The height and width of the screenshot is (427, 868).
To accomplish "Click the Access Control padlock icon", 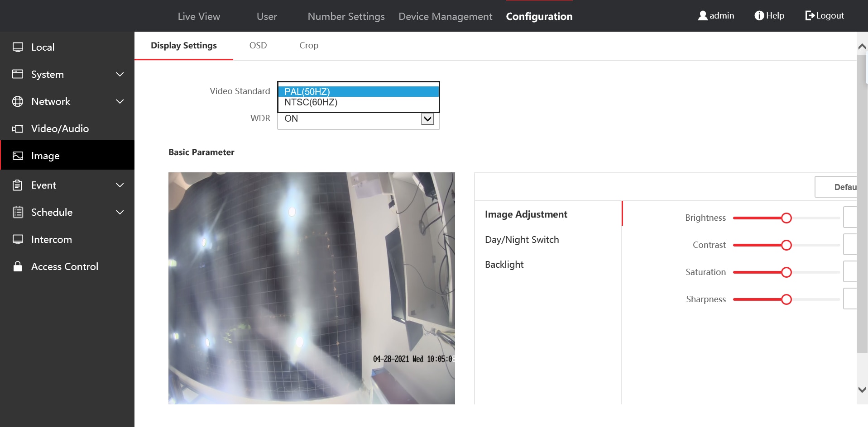I will [18, 266].
